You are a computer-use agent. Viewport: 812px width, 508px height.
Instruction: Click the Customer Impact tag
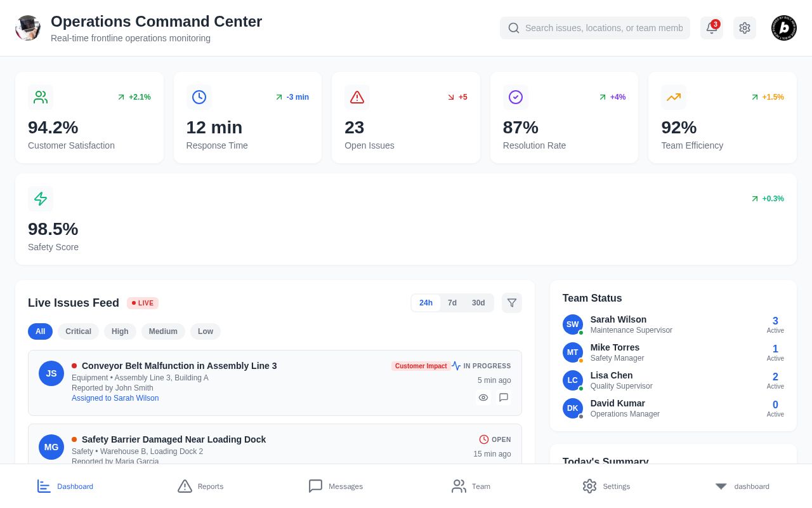421,366
